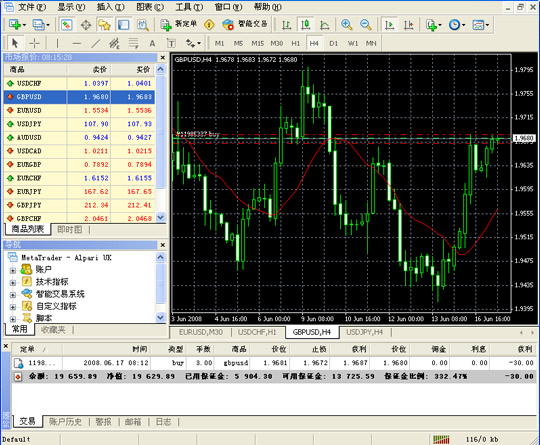This screenshot has height=445, width=540.
Task: Toggle the H1 timeframe button
Action: (295, 43)
